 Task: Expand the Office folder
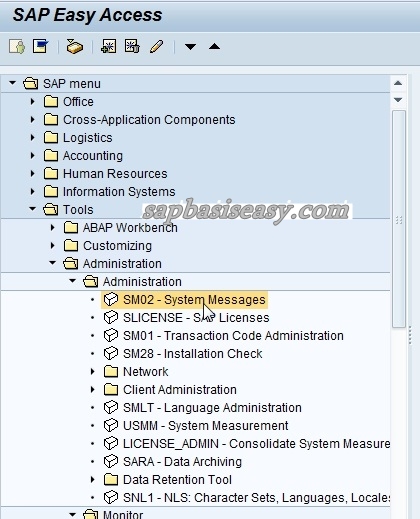click(32, 101)
